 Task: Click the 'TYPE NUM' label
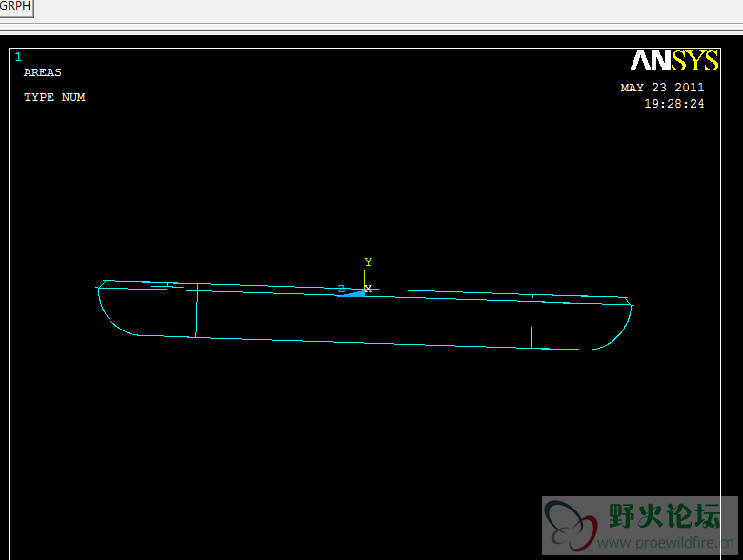tap(54, 97)
